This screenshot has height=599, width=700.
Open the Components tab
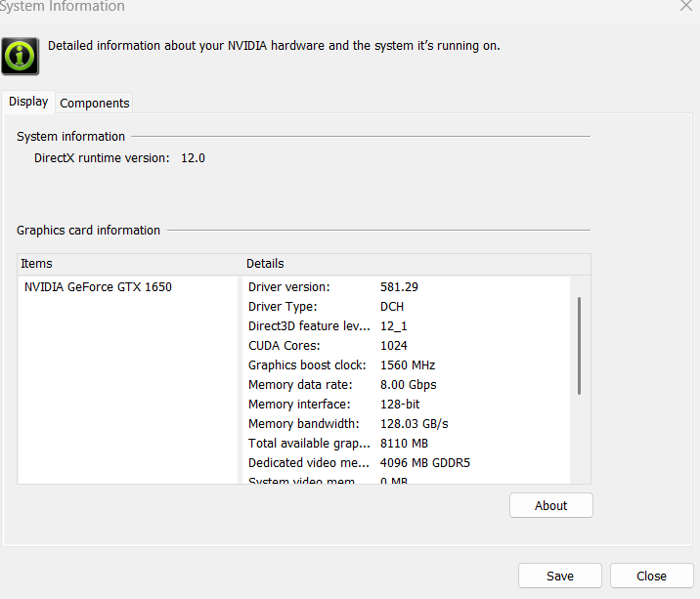pyautogui.click(x=94, y=104)
